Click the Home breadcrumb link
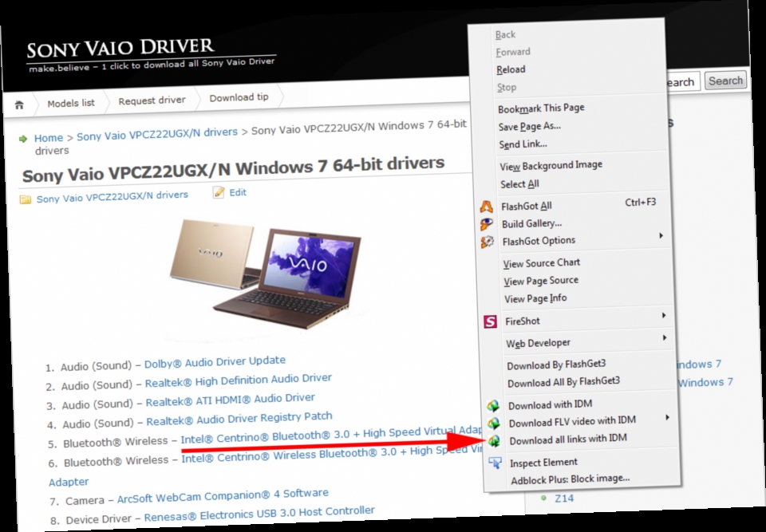 (x=49, y=138)
